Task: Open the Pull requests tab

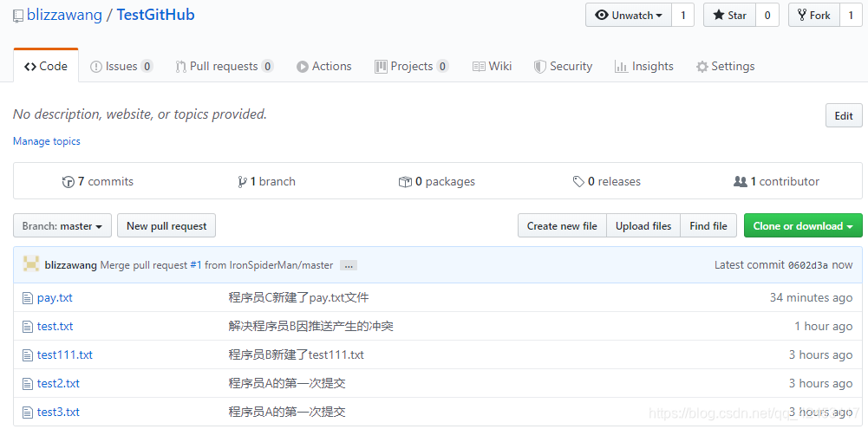Action: 225,67
